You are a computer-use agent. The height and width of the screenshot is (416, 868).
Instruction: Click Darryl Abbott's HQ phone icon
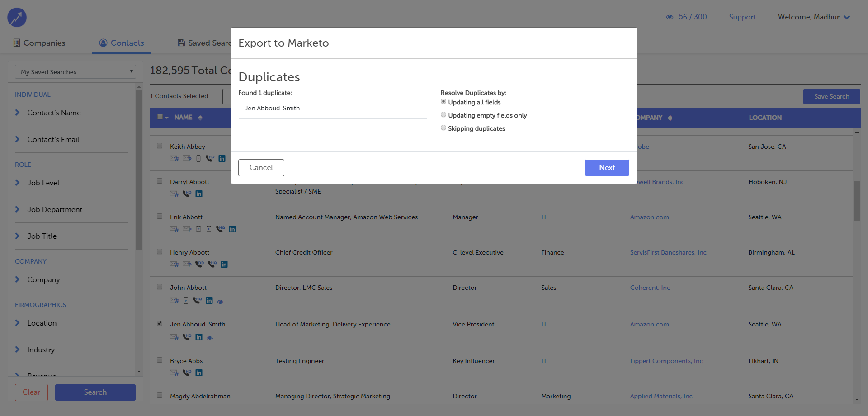pos(187,194)
